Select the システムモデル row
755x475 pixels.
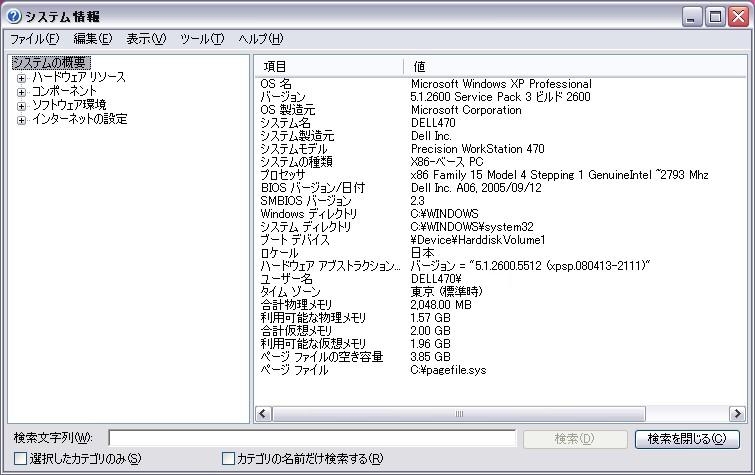(x=501, y=149)
